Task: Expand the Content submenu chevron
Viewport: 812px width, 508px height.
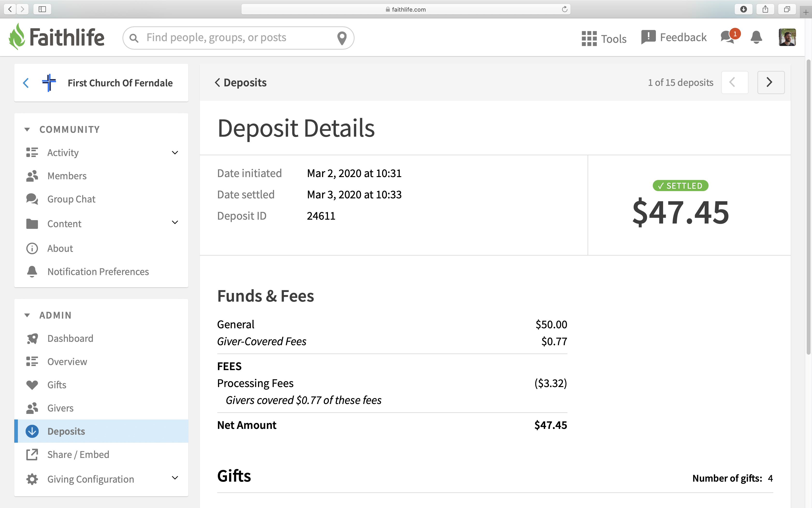Action: tap(175, 222)
